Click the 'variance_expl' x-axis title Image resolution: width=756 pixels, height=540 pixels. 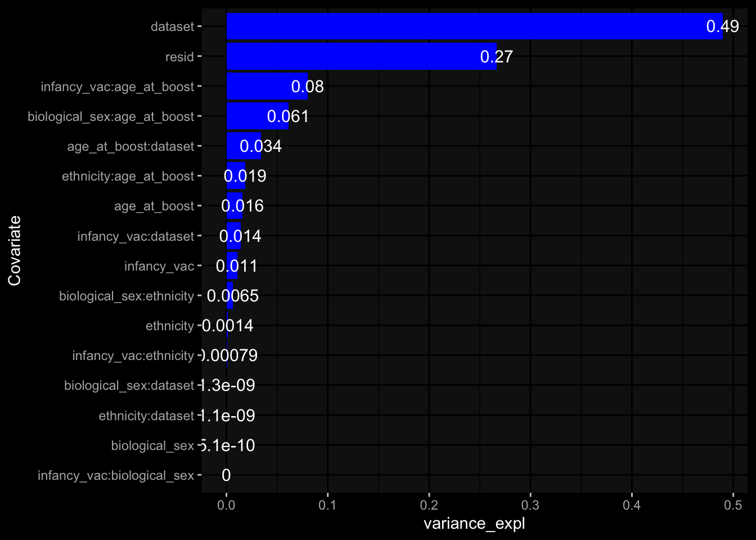click(474, 524)
